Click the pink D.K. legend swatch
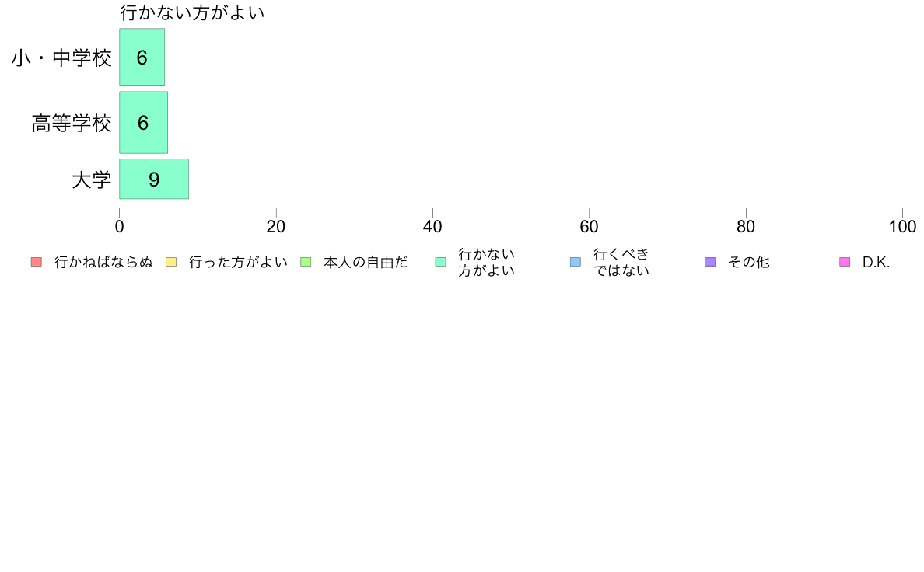This screenshot has width=924, height=572. pyautogui.click(x=845, y=262)
